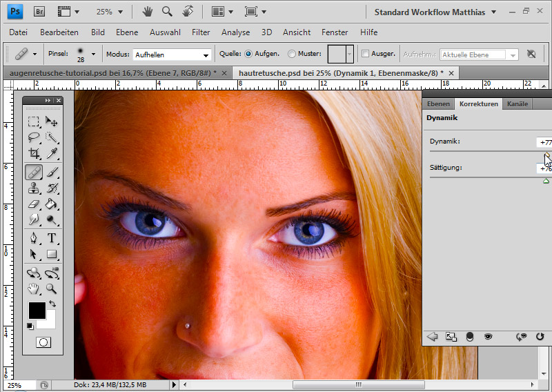The height and width of the screenshot is (392, 552).
Task: Open the Filter menu
Action: [201, 32]
